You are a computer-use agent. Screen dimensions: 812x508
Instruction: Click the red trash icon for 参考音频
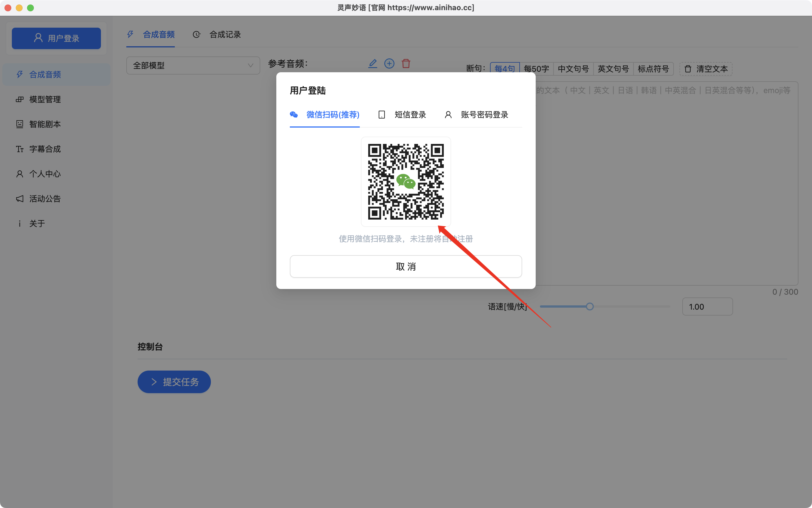pos(406,63)
